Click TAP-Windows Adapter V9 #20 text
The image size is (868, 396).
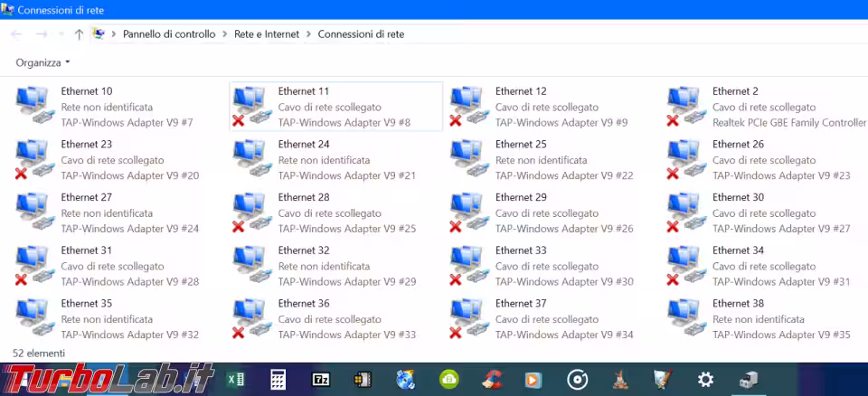coord(130,175)
